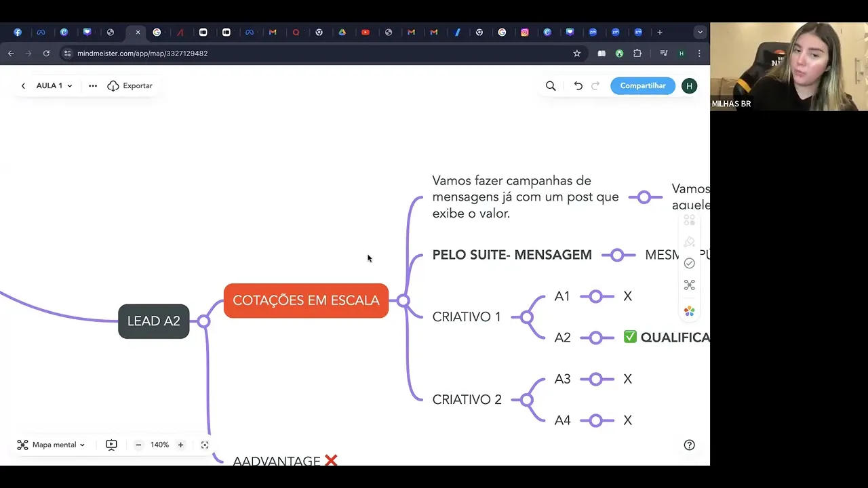Collapse the CRIATIVO 1 branch circle

(x=527, y=317)
